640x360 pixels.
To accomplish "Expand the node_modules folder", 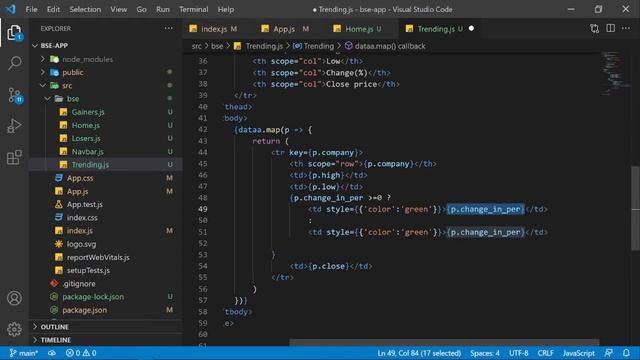I will 43,59.
